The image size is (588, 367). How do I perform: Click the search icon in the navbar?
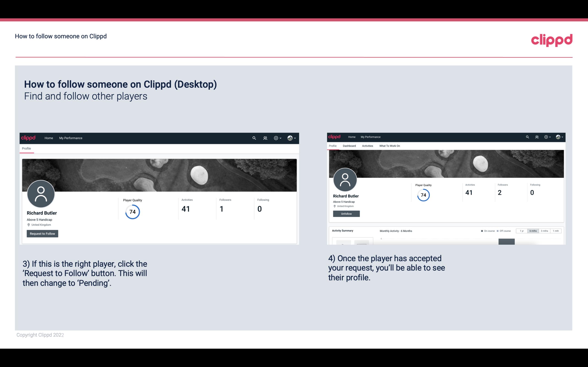pos(253,138)
